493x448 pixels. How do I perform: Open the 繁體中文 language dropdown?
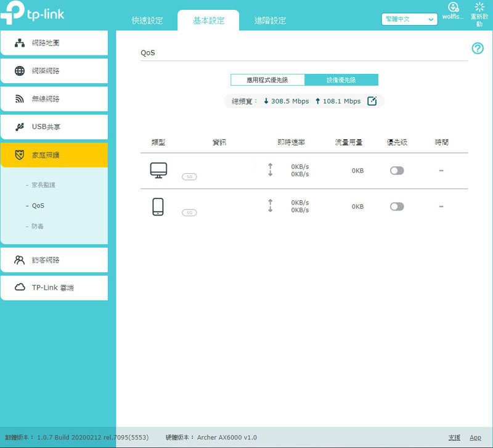coord(409,19)
